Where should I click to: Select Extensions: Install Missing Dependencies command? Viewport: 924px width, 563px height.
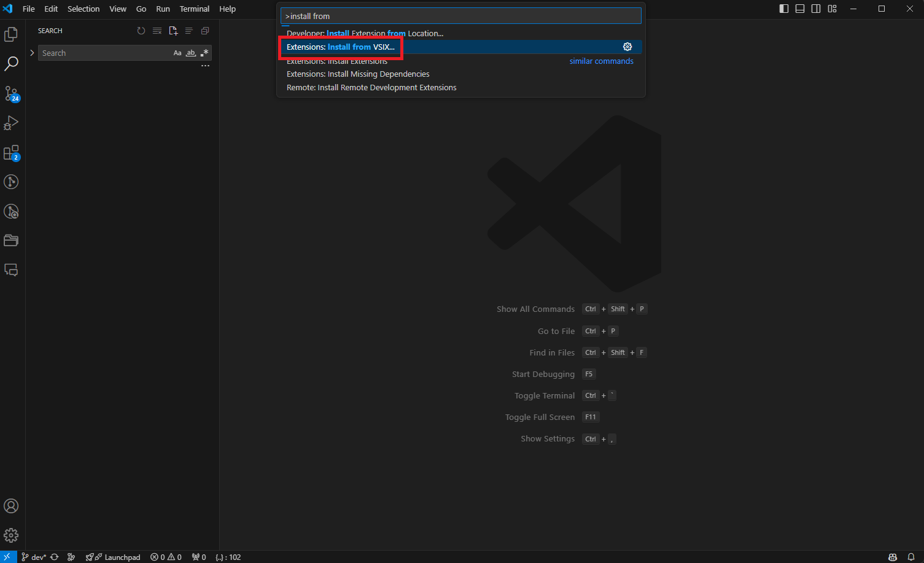[x=461, y=74]
